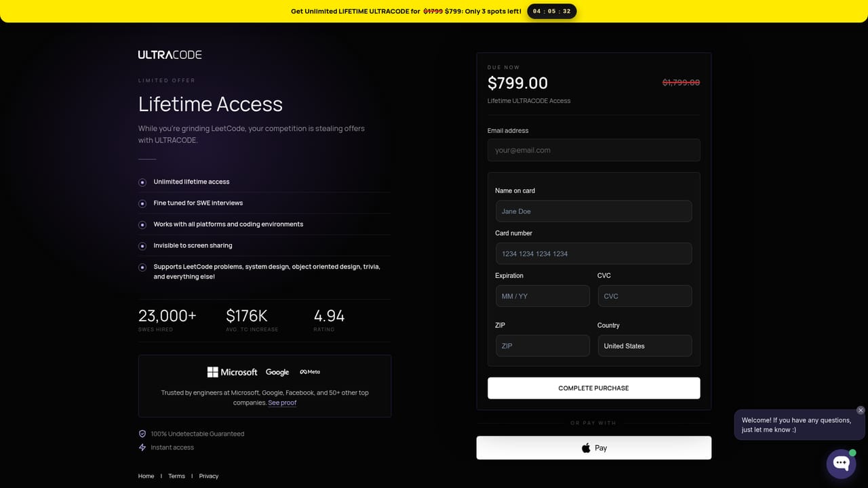
Task: Open the chat widget bubble icon
Action: point(841,464)
